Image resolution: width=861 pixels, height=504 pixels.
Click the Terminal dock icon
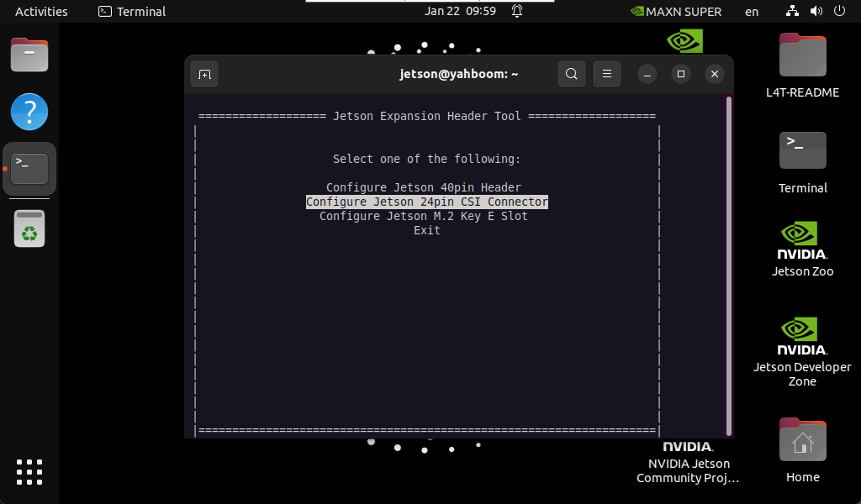29,168
